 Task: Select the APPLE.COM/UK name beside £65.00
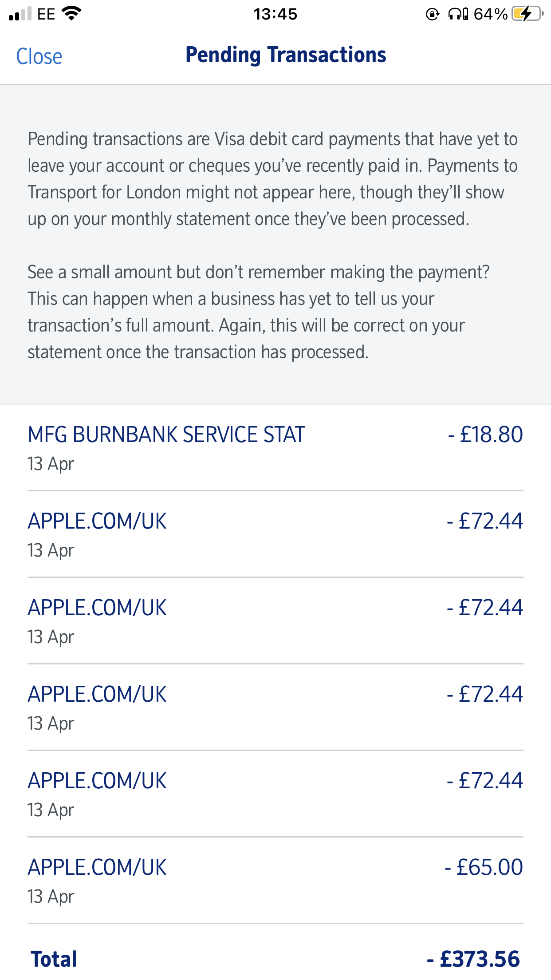click(x=97, y=867)
